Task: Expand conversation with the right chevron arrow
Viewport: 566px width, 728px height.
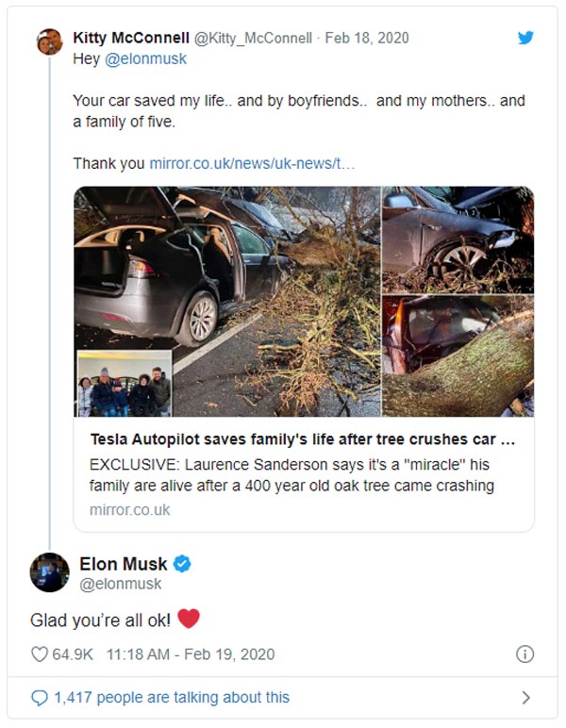Action: pyautogui.click(x=525, y=698)
